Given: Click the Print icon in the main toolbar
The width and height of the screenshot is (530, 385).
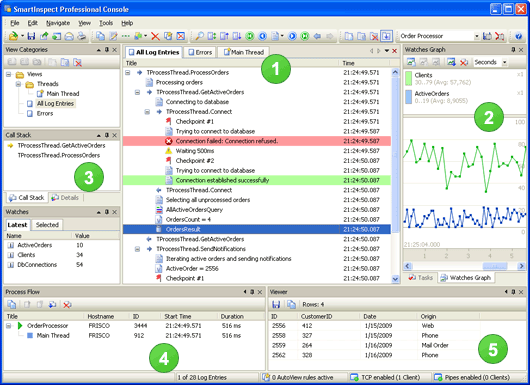Looking at the screenshot, I should (x=81, y=36).
